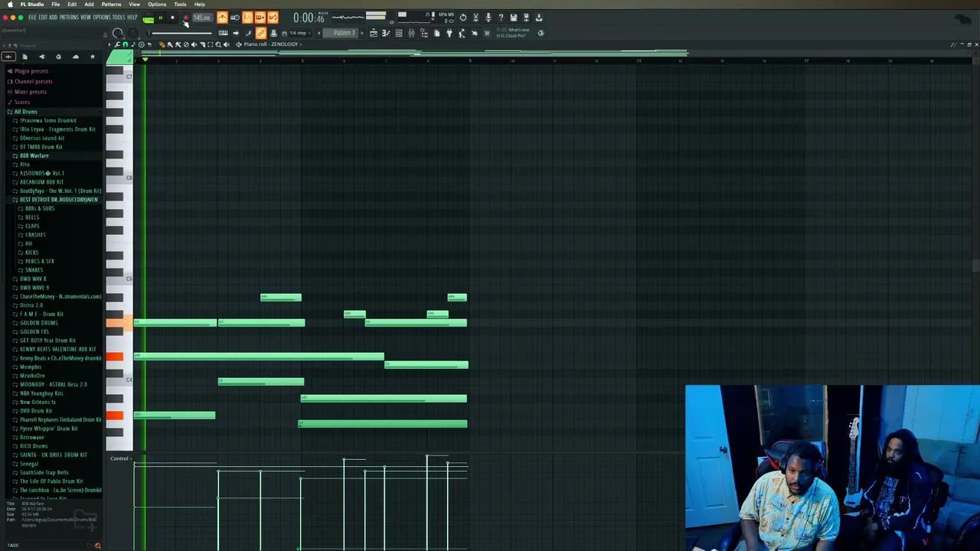Toggle the metronome button

point(222,18)
